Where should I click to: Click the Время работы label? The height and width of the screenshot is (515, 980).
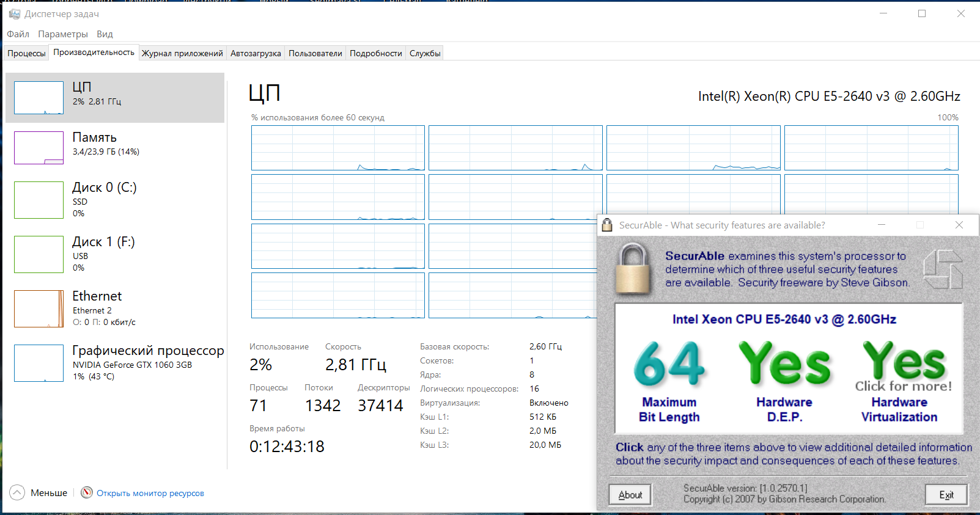277,428
